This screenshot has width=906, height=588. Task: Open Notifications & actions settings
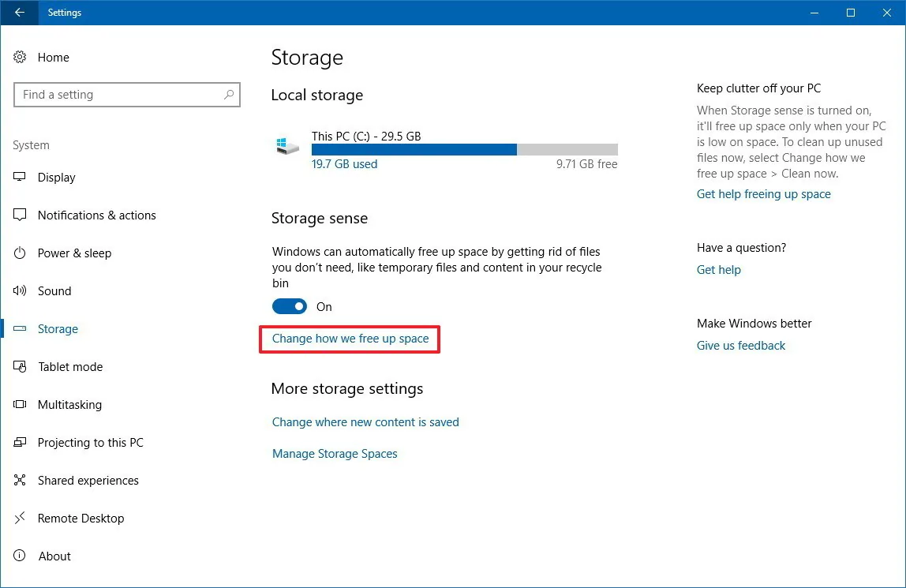pos(96,215)
